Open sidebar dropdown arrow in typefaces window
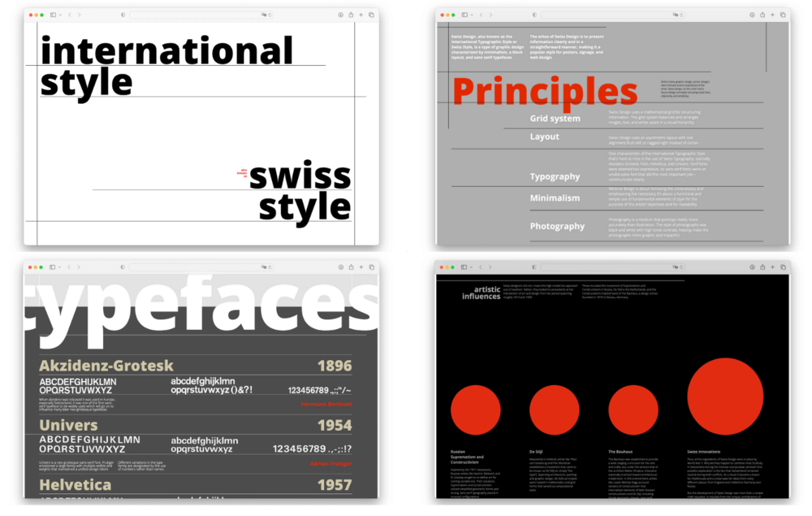The image size is (812, 516). (60, 267)
